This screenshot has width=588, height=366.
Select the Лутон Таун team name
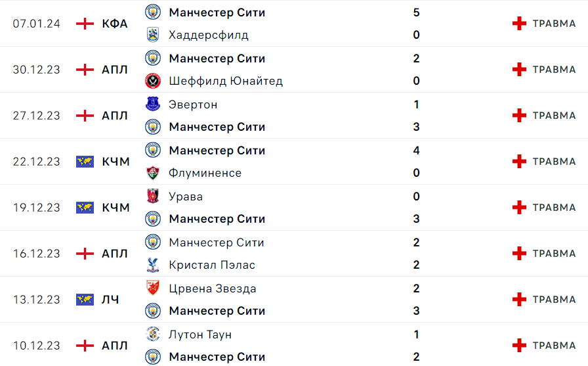tap(200, 334)
